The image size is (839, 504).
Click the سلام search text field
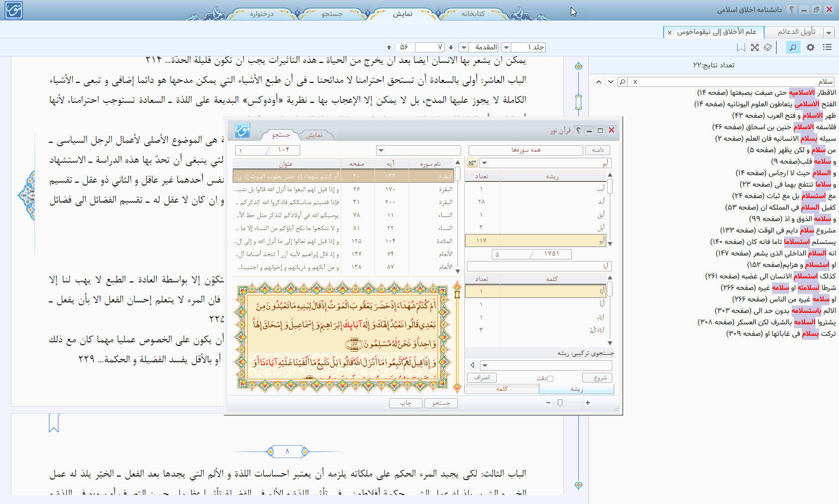pos(737,82)
